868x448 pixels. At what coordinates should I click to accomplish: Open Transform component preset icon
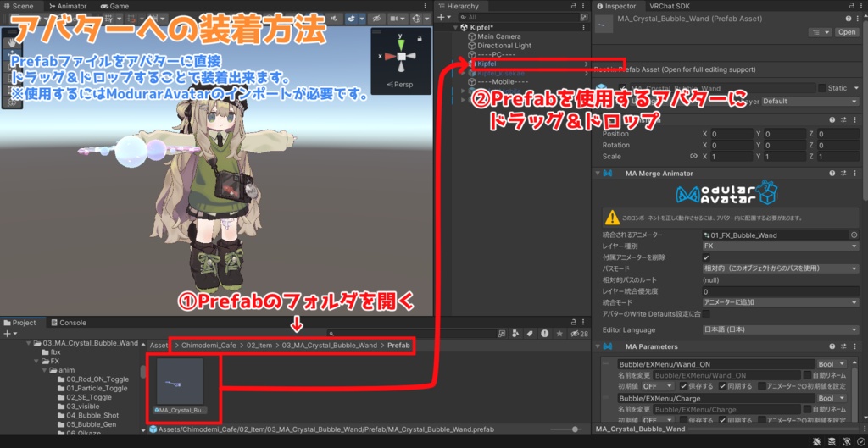coord(843,120)
